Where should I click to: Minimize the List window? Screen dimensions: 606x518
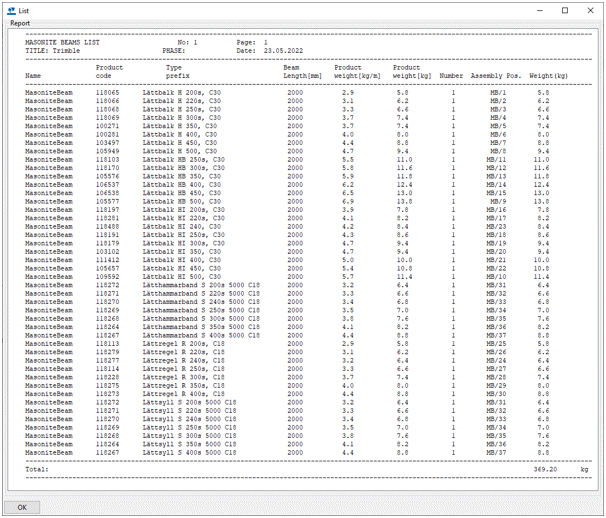[540, 10]
